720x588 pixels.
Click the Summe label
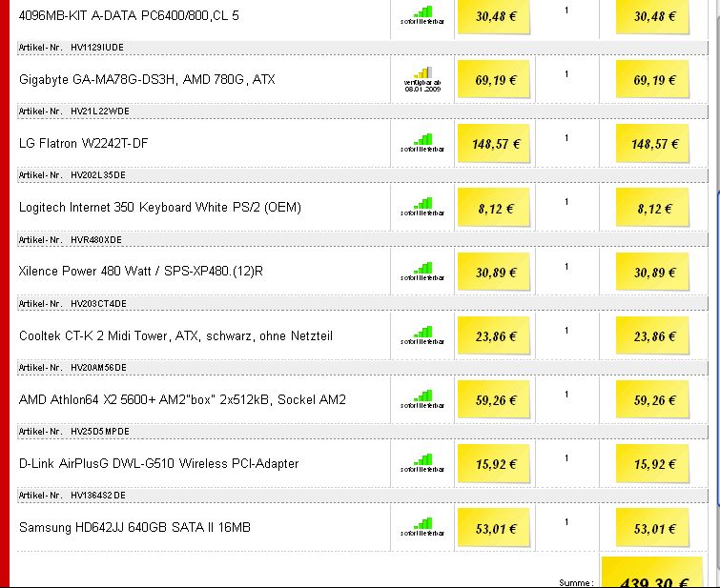tap(576, 583)
